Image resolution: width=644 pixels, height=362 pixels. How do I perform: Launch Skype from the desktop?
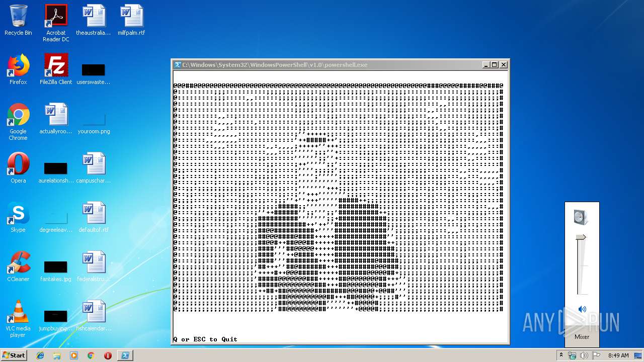pos(18,217)
